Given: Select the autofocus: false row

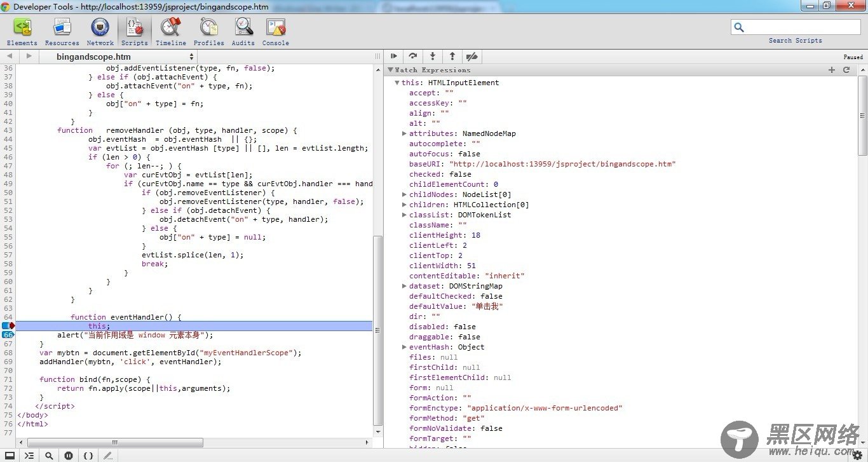Looking at the screenshot, I should pyautogui.click(x=445, y=154).
